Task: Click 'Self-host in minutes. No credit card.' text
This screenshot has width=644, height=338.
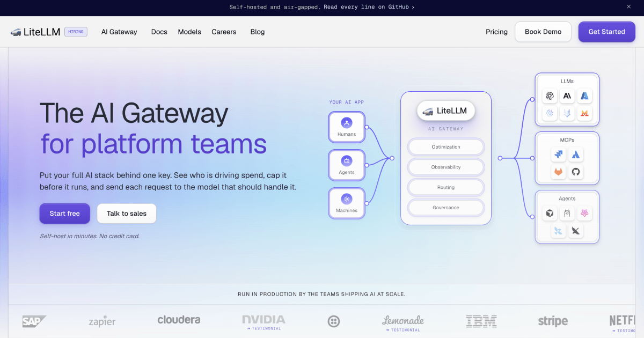Action: 90,236
